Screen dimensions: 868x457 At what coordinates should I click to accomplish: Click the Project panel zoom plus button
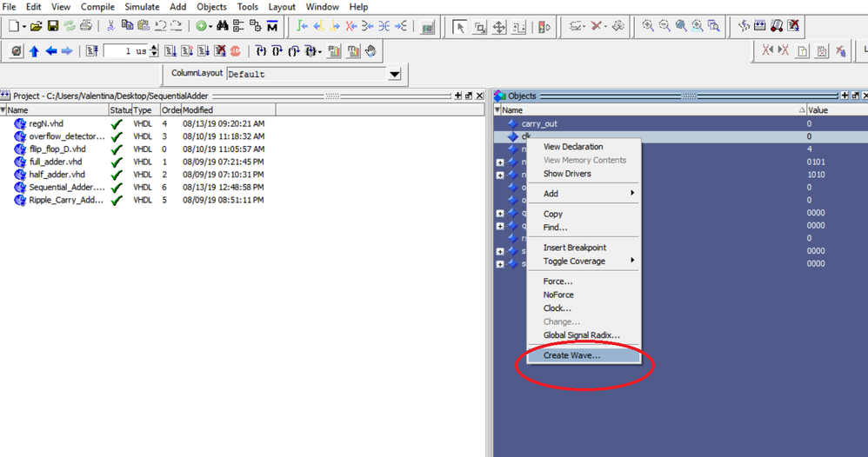[x=457, y=96]
